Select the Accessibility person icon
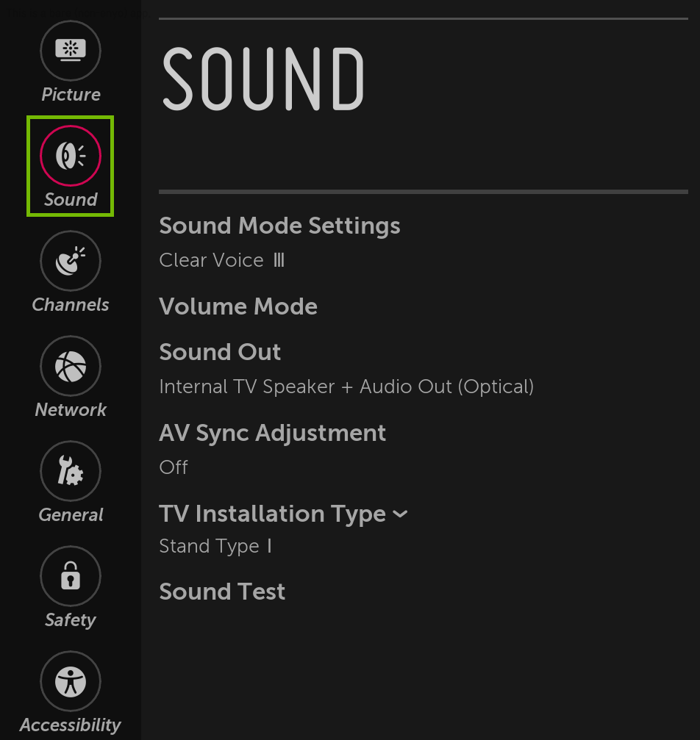 click(71, 681)
